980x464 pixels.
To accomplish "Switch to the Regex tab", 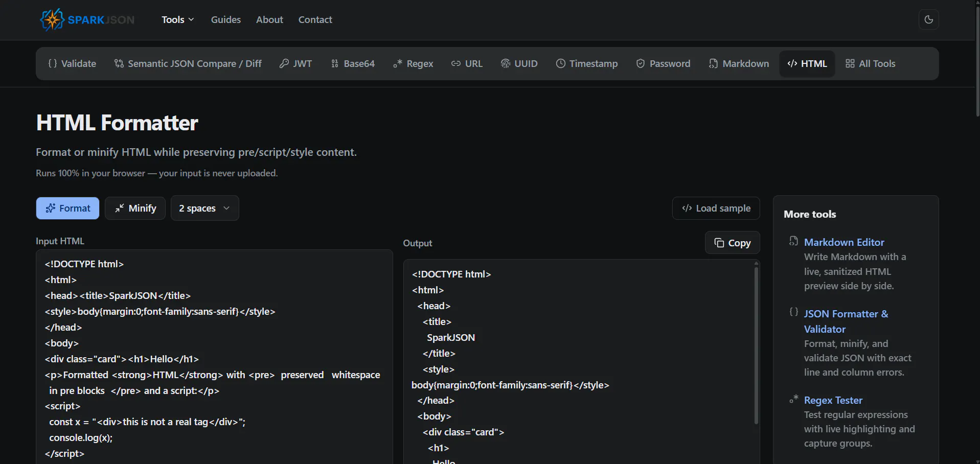I will (413, 63).
